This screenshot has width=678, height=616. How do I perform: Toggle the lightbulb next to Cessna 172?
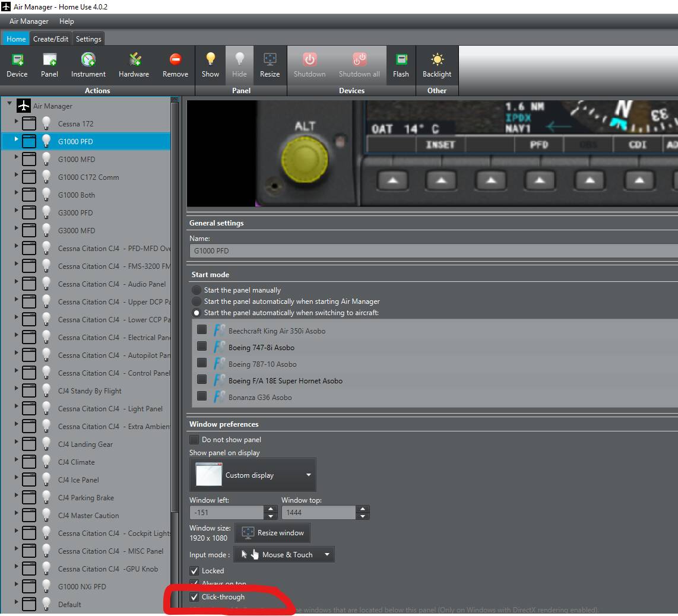click(x=46, y=123)
